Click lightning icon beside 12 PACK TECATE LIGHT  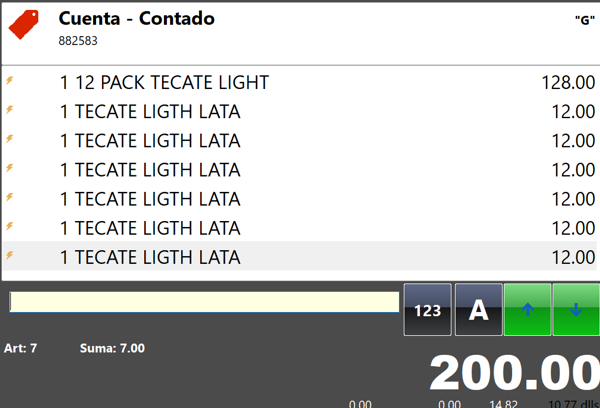(x=10, y=82)
